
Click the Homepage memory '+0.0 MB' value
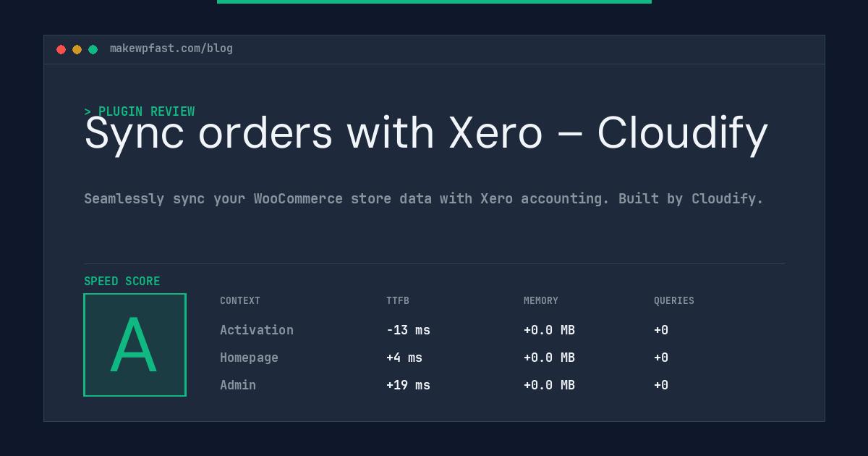pyautogui.click(x=549, y=358)
